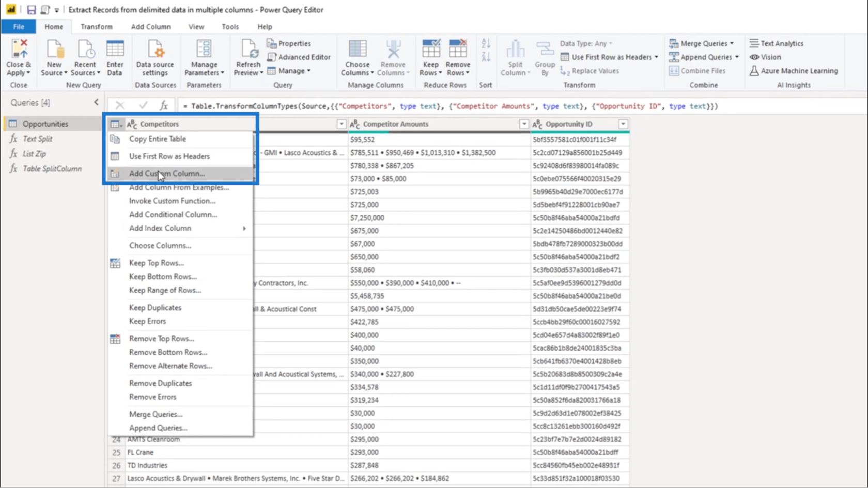Click Use First Row as Headers in ribbon
This screenshot has width=868, height=488.
click(609, 57)
